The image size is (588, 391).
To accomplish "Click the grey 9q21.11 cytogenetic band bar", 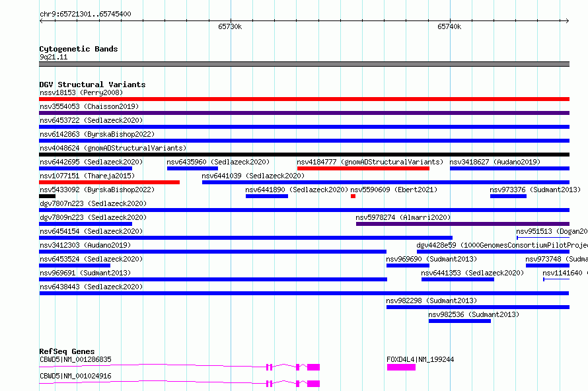I will [x=304, y=64].
